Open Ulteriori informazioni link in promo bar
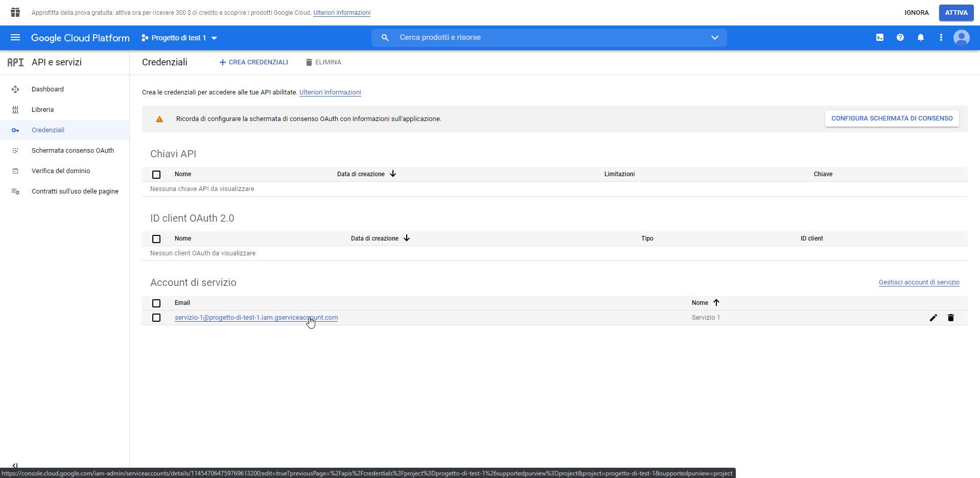 click(342, 13)
